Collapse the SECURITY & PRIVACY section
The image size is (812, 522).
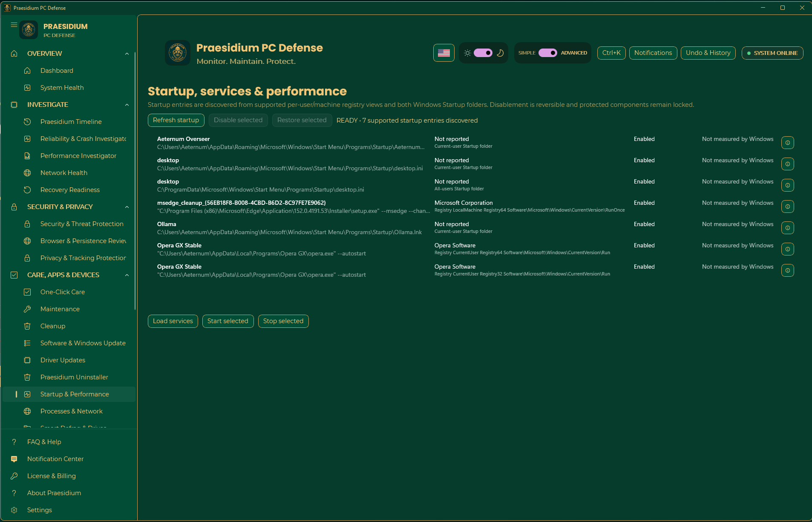127,207
